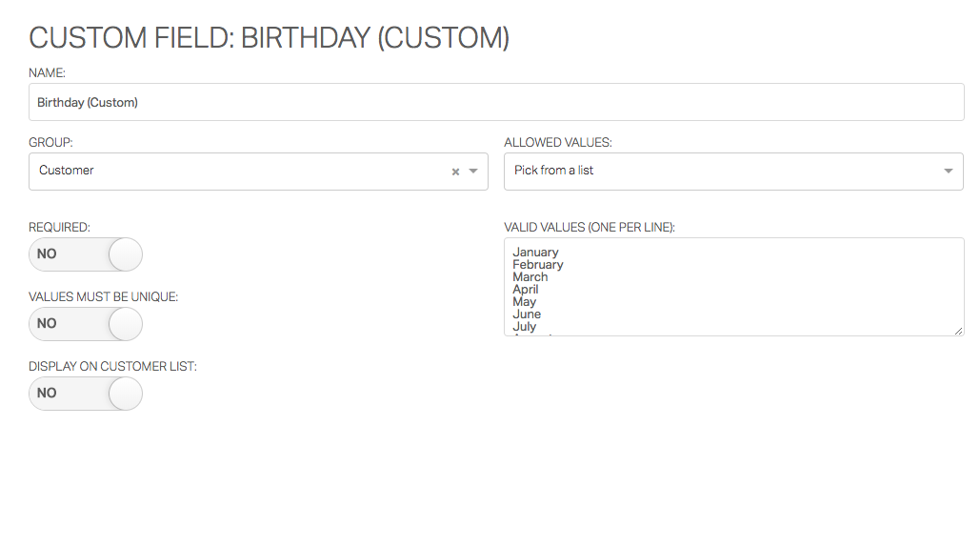Click the March entry in the list
The height and width of the screenshot is (547, 980).
click(x=530, y=277)
